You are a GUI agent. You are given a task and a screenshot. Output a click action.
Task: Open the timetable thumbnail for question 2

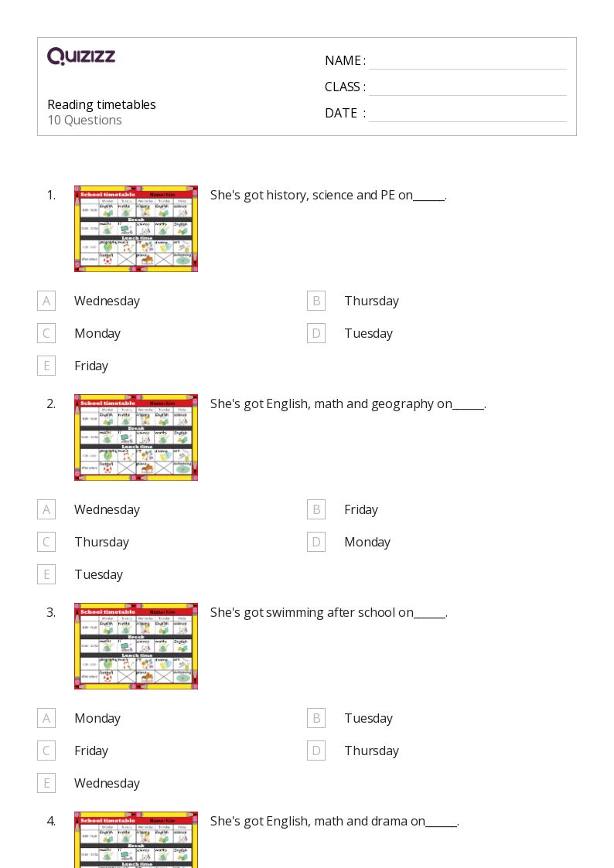[136, 437]
